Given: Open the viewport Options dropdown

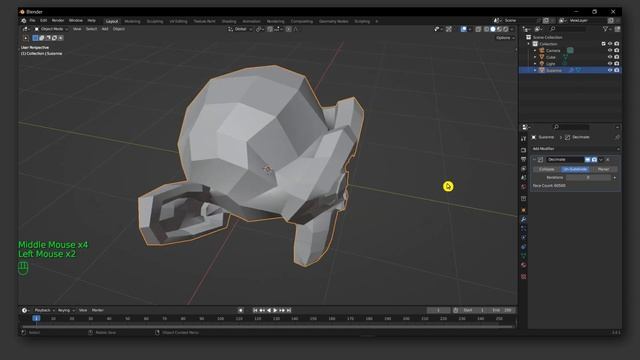Looking at the screenshot, I should click(505, 38).
